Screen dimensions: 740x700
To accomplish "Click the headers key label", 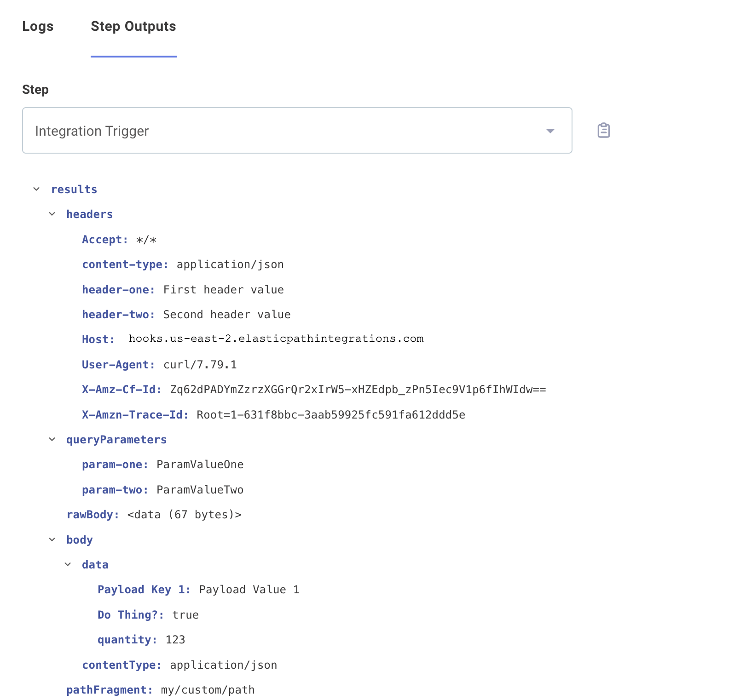I will coord(89,214).
